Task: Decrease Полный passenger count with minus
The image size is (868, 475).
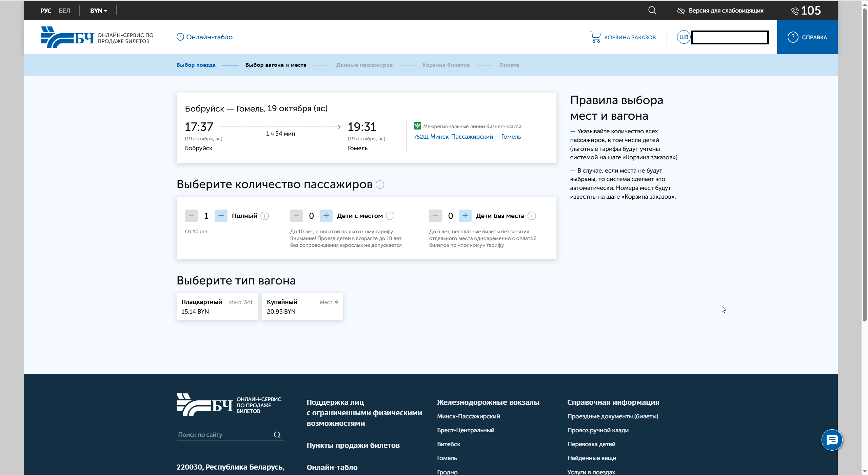Action: 191,216
